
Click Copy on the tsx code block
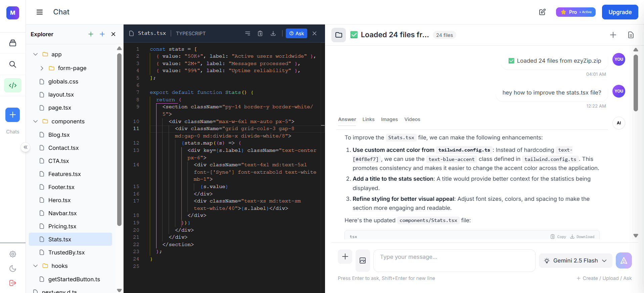[x=558, y=237]
